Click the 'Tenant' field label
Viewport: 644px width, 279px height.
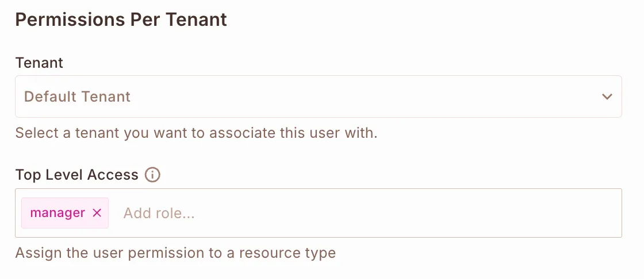39,63
